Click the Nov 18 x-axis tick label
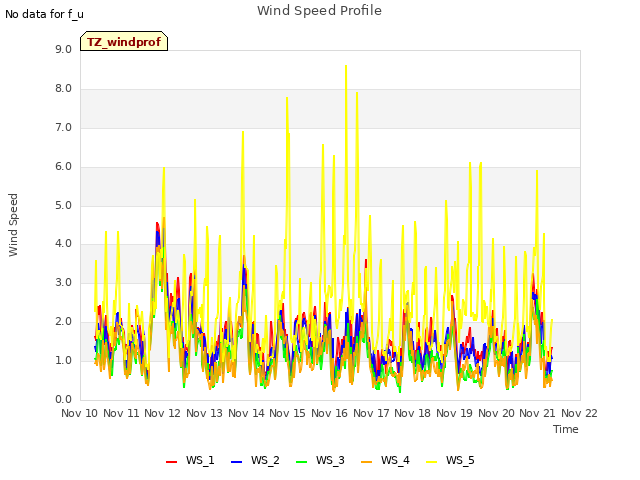This screenshot has height=480, width=640. tap(412, 413)
